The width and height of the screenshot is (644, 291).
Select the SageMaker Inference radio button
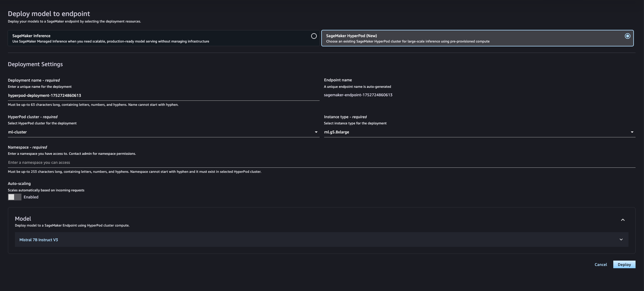[x=314, y=36]
